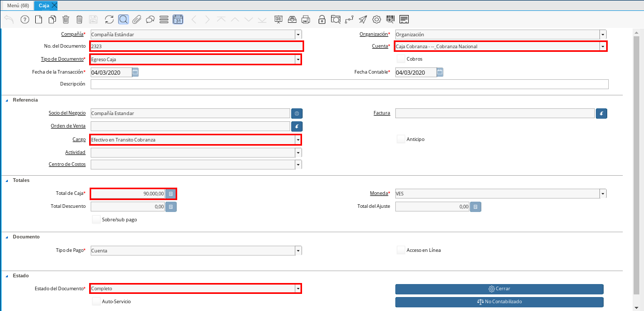The height and width of the screenshot is (311, 644).
Task: Open calendar for Fecha de la Transacción
Action: [x=135, y=72]
